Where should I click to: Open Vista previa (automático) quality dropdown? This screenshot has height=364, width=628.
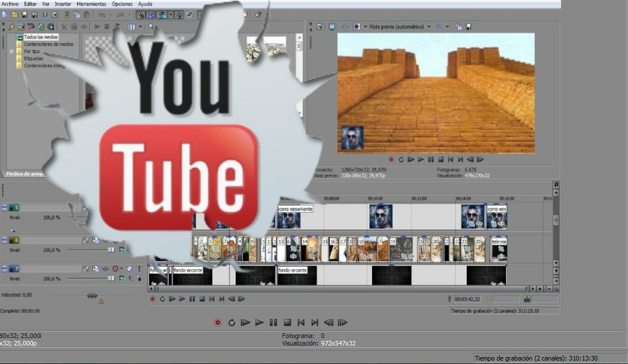click(400, 26)
